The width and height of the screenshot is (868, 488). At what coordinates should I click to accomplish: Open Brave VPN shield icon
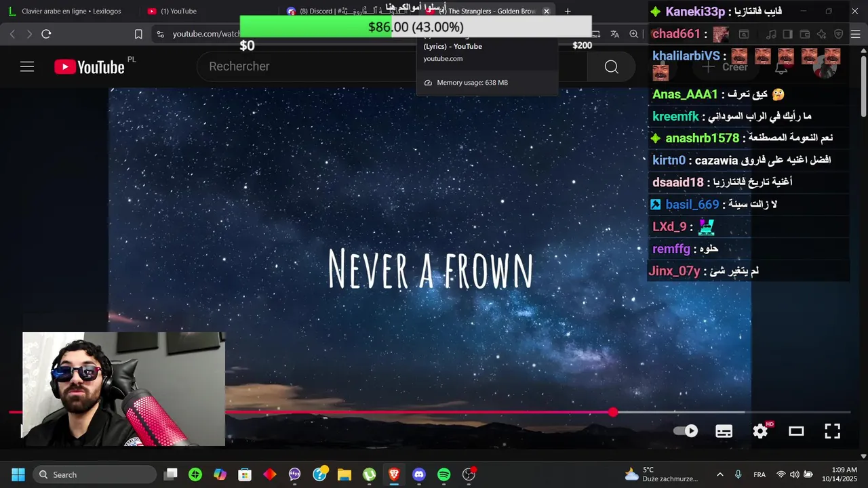pos(838,34)
